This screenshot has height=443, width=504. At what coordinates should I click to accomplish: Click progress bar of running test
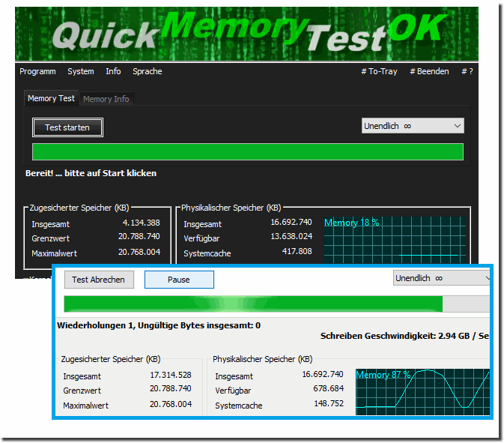pos(277,304)
